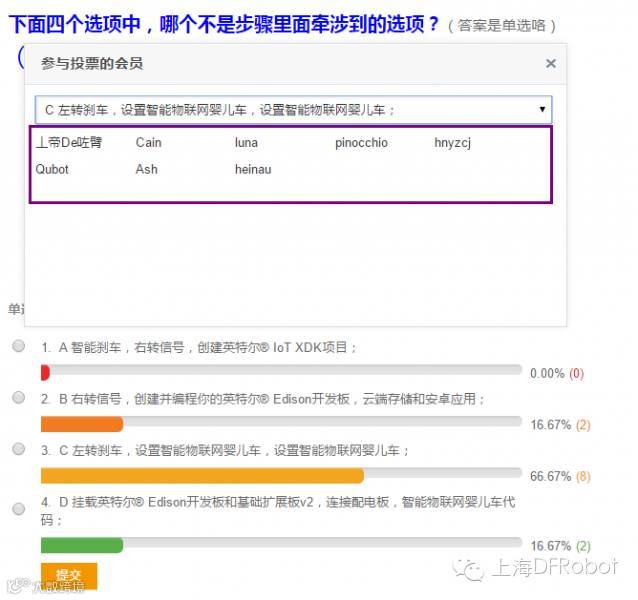Open member profile pinocchio
638x600 pixels.
tap(361, 143)
